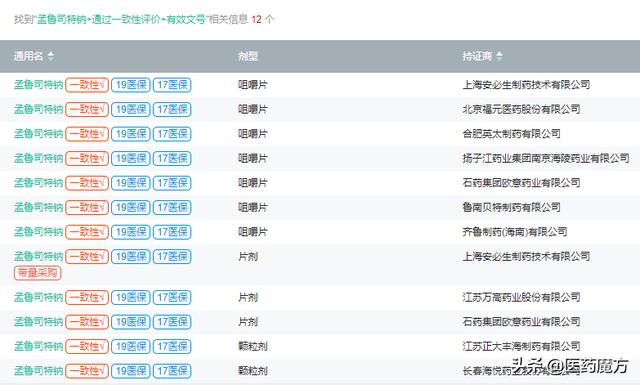Select holder 鲁南贝特制药有限公司
640x385 pixels.
[x=511, y=207]
